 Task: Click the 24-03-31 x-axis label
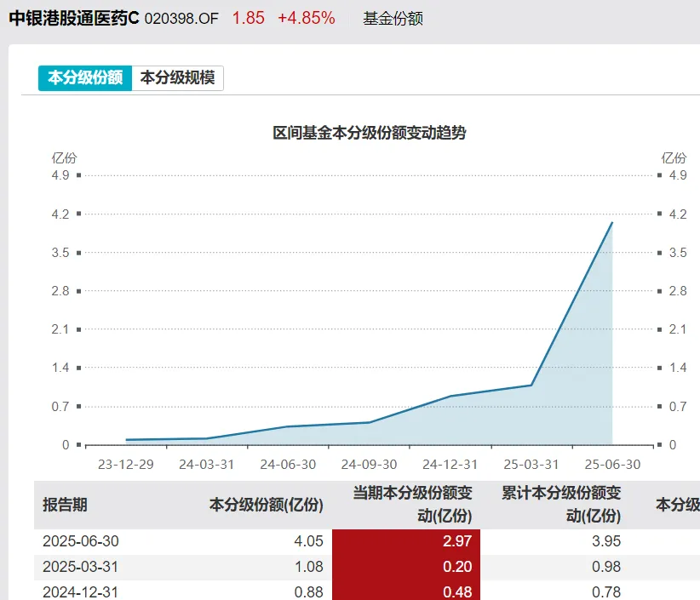coord(207,465)
